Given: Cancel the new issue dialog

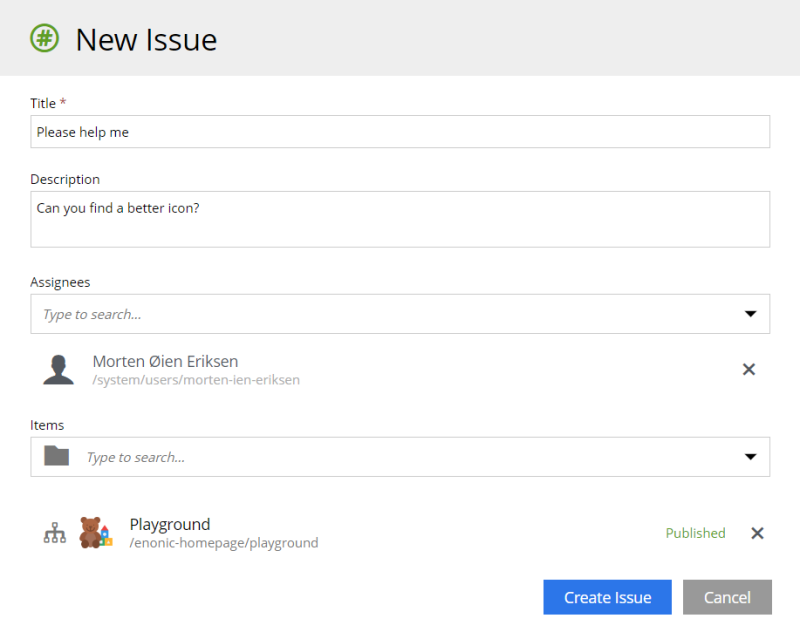Looking at the screenshot, I should click(x=727, y=597).
